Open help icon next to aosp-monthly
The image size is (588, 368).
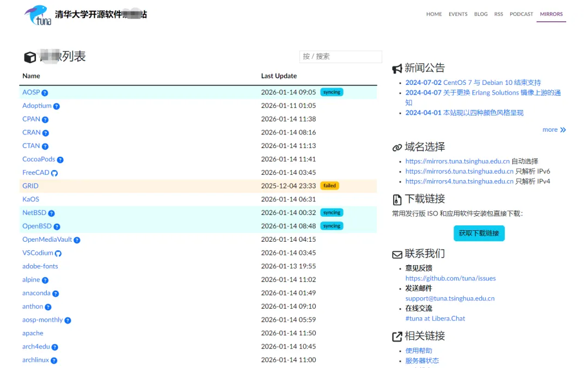pyautogui.click(x=68, y=320)
